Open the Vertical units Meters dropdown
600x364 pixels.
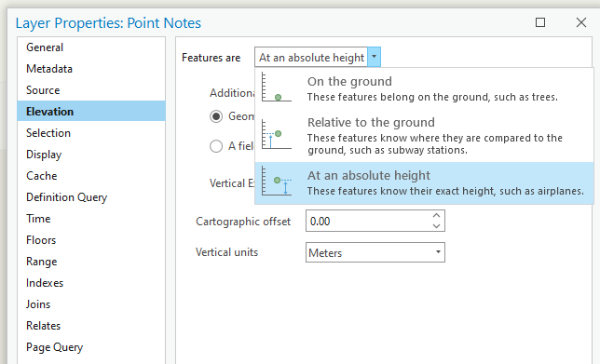click(x=375, y=252)
